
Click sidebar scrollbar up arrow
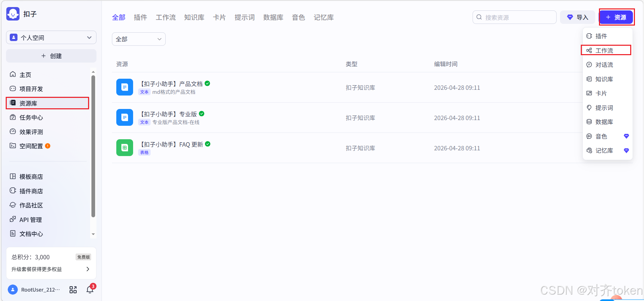point(93,72)
